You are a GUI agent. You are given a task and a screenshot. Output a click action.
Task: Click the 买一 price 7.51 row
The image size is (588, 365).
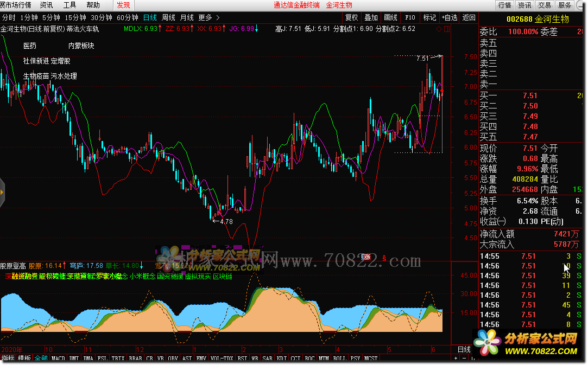pyautogui.click(x=530, y=95)
